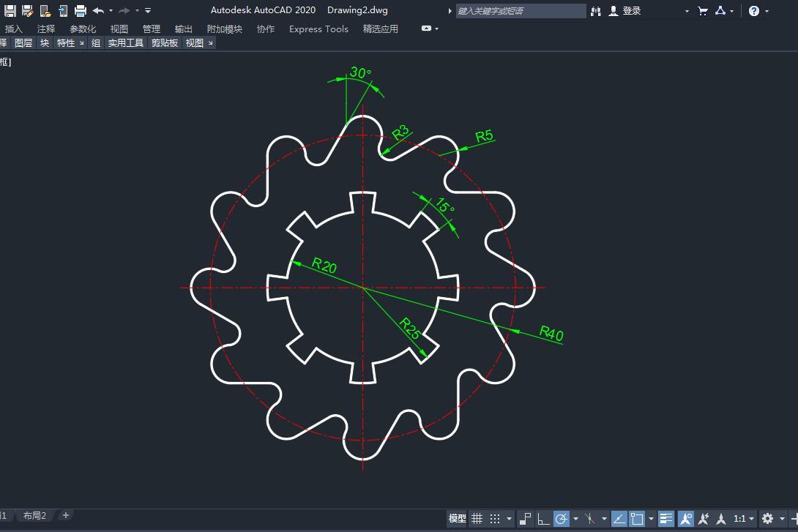Click the Undo arrow icon
The height and width of the screenshot is (532, 798).
pos(98,11)
